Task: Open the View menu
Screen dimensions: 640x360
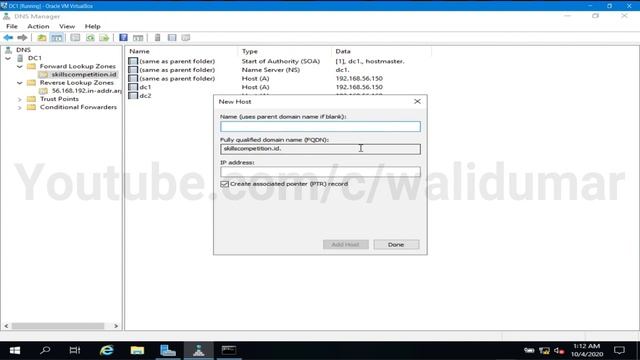Action: point(67,26)
